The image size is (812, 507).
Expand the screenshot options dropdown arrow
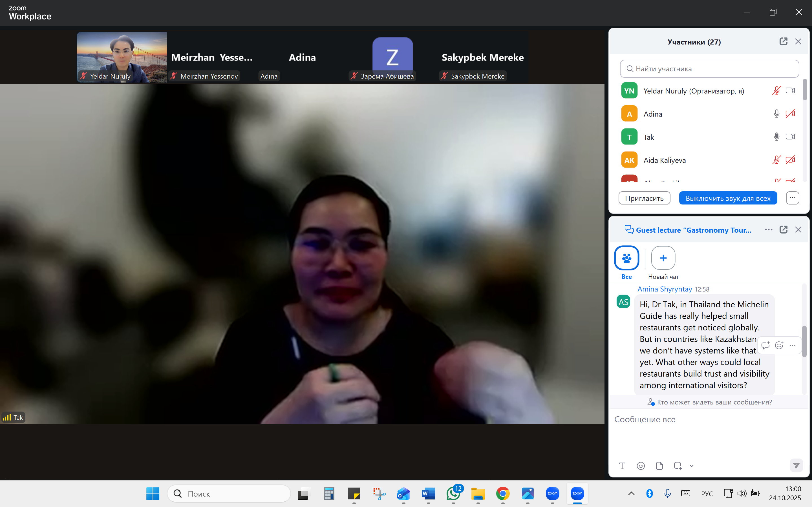point(692,466)
